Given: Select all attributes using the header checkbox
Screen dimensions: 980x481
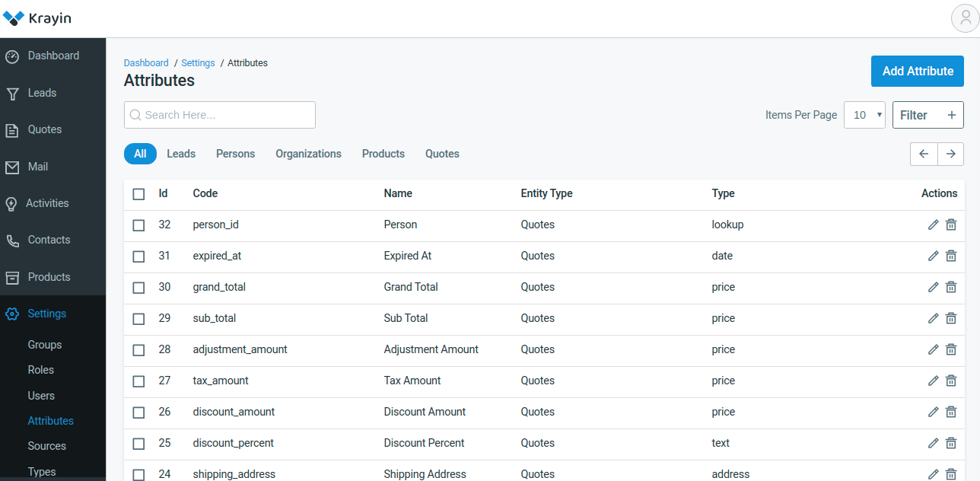Looking at the screenshot, I should [138, 193].
